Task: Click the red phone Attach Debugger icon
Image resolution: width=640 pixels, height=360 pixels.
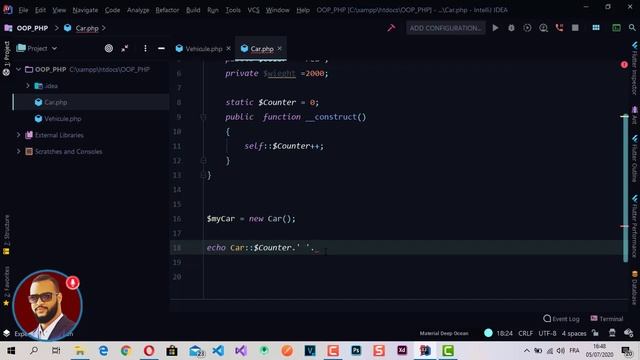Action: pyautogui.click(x=559, y=28)
